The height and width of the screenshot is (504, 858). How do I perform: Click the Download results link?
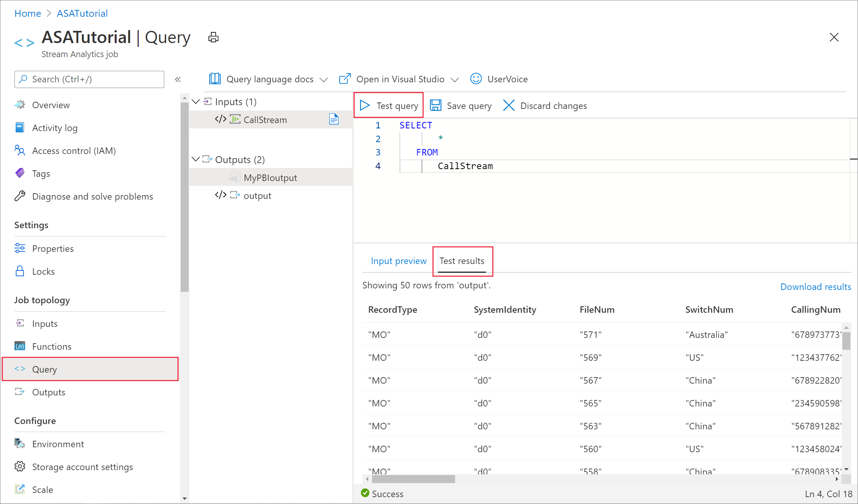[x=815, y=287]
